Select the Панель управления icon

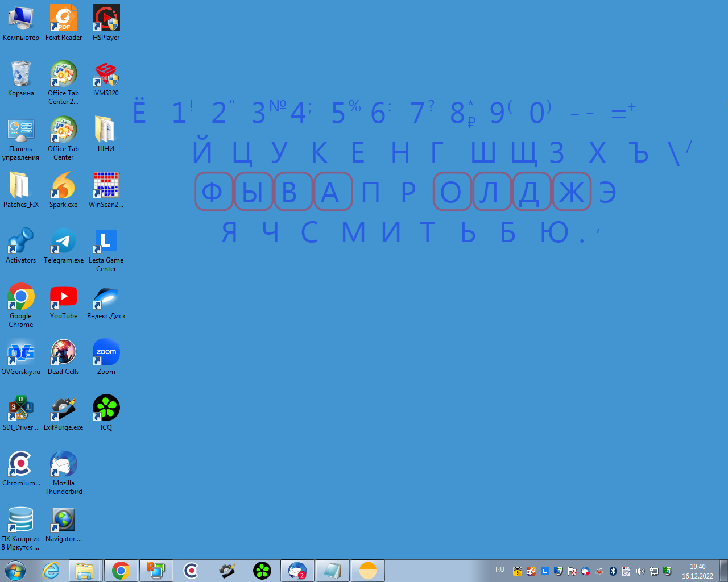21,139
